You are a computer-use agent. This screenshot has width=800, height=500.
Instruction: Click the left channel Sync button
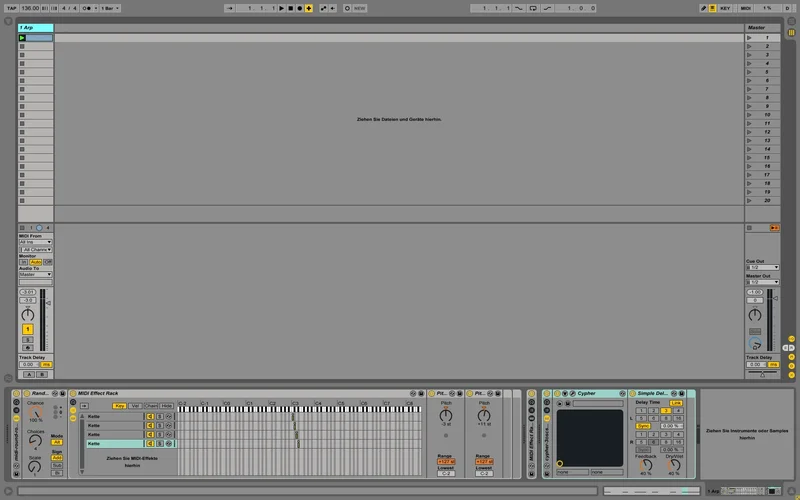click(643, 426)
